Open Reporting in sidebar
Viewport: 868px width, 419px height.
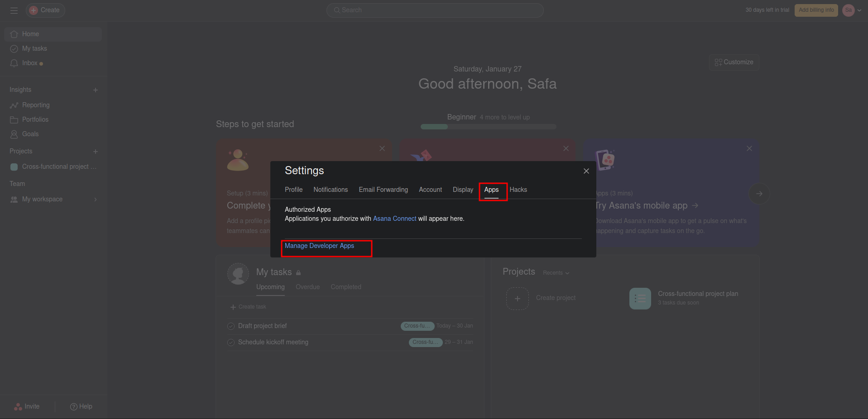[x=53, y=105]
